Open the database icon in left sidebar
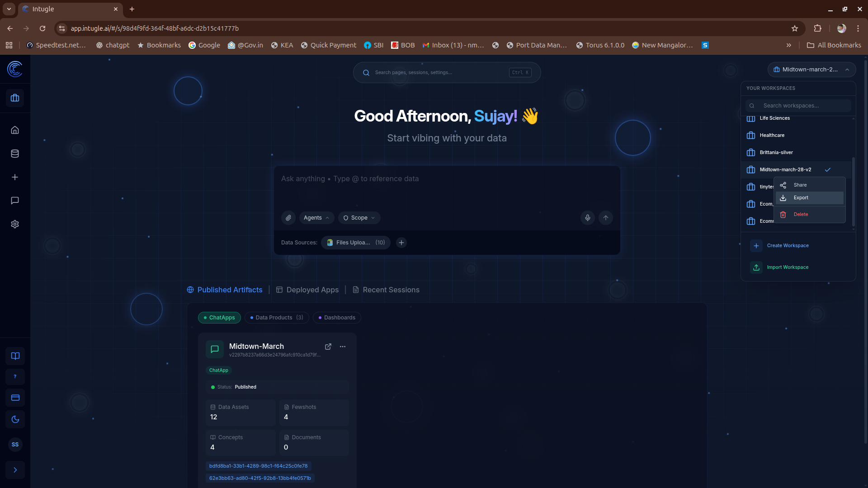The image size is (868, 488). tap(15, 154)
